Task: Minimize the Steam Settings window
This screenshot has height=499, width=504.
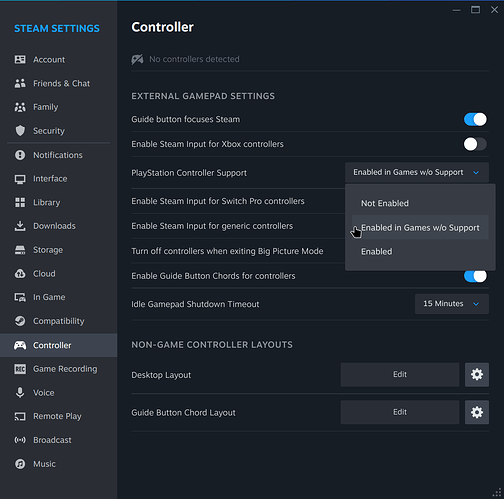Action: point(456,10)
